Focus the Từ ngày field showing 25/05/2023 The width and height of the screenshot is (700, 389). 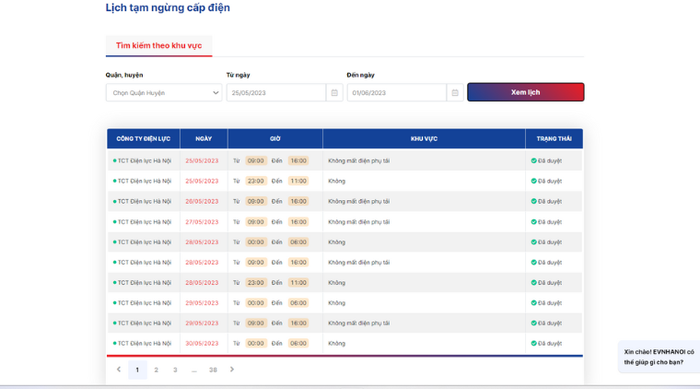pos(276,93)
